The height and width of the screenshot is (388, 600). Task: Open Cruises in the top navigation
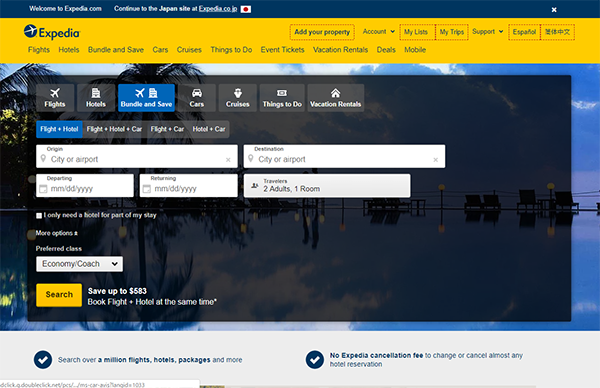(x=189, y=50)
